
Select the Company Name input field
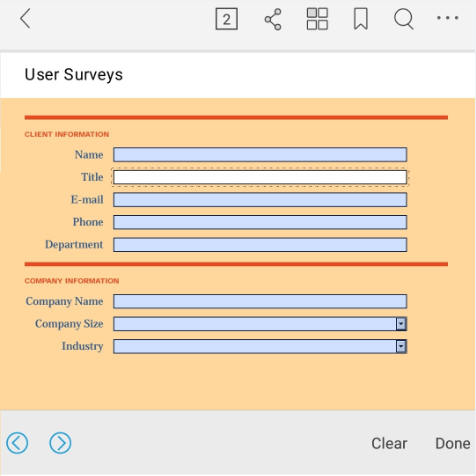pos(260,301)
